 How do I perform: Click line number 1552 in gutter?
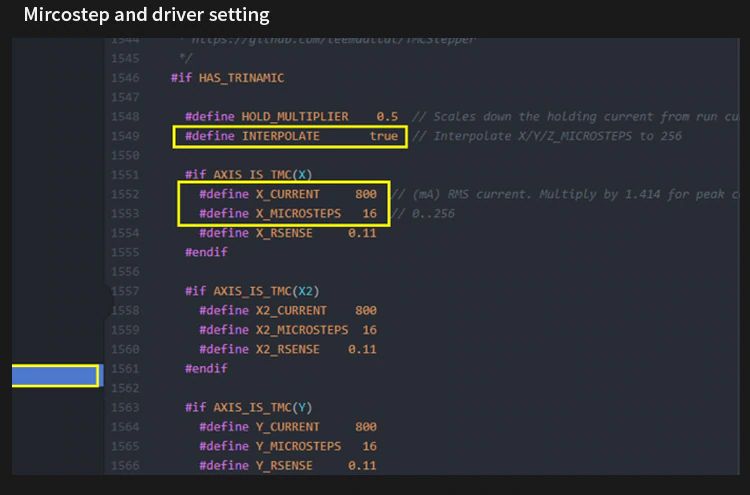click(x=125, y=194)
